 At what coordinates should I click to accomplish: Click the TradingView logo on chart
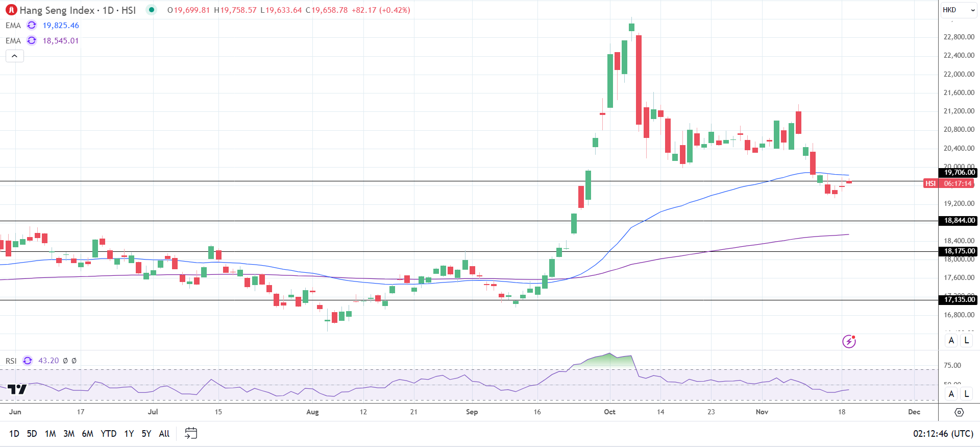[17, 389]
